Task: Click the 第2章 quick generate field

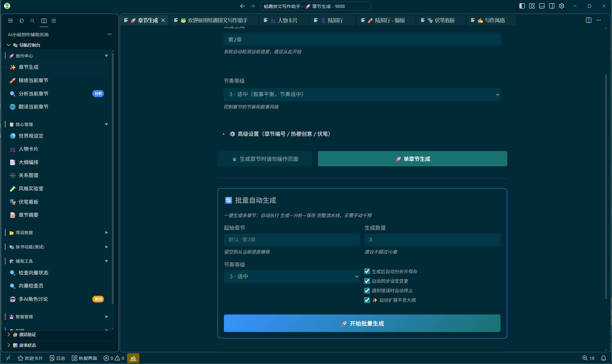Action: [x=362, y=40]
